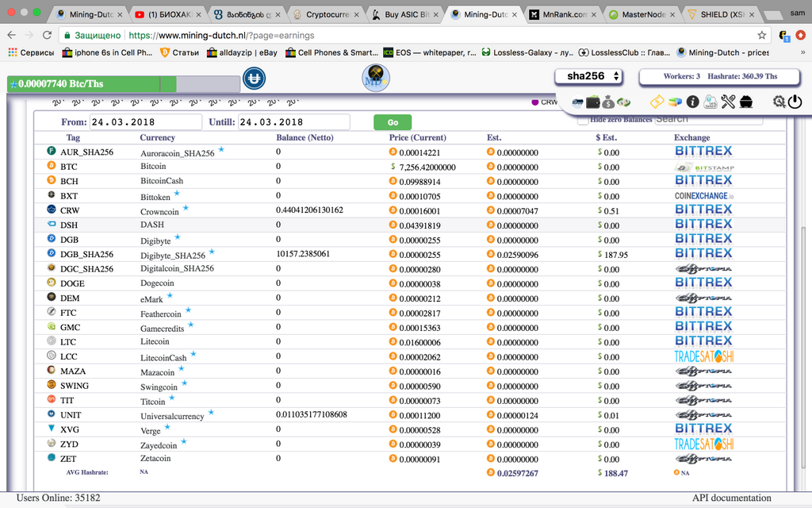Open the BITTREX link in the CRW row
The image size is (812, 508).
click(x=703, y=210)
